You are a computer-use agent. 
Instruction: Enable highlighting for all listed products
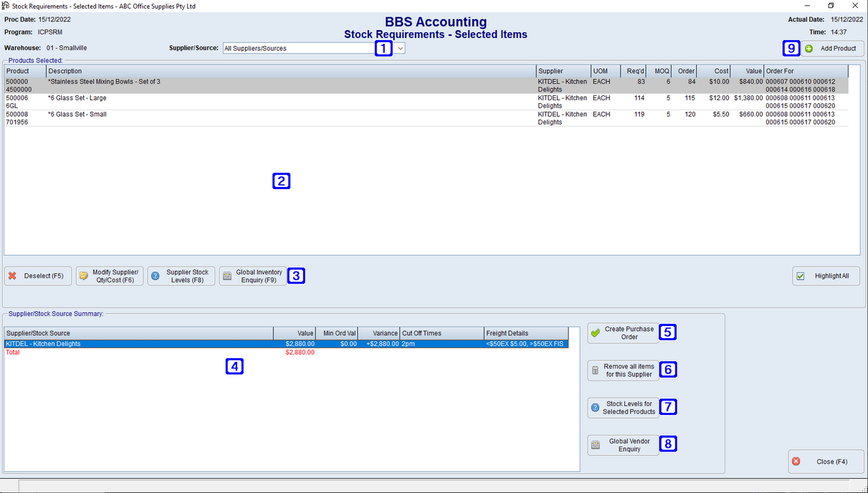pyautogui.click(x=800, y=275)
